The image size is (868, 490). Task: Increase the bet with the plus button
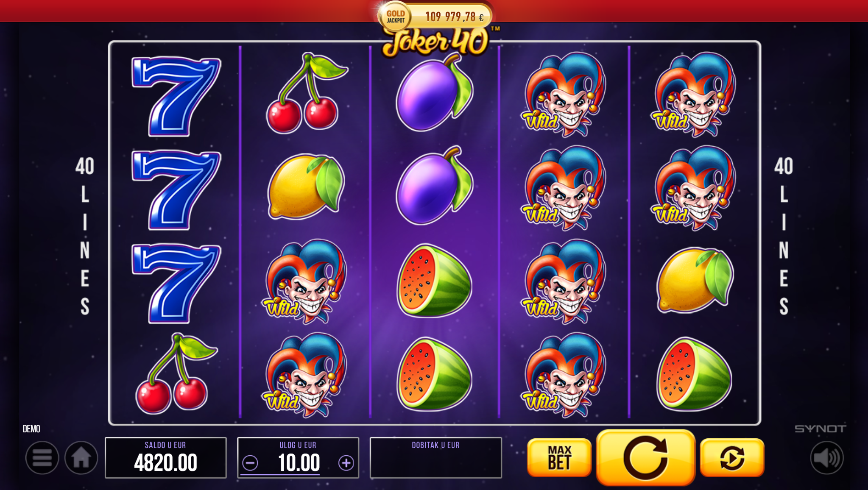[346, 463]
